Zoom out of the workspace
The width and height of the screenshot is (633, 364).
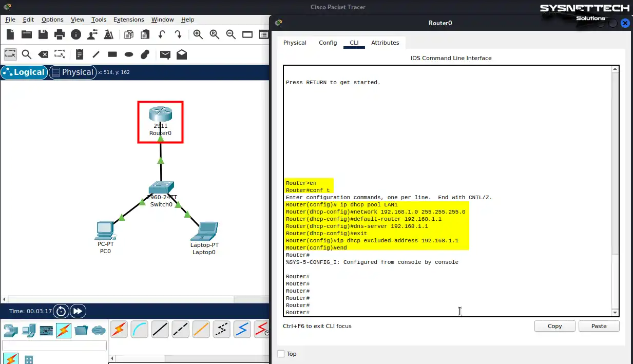tap(231, 34)
